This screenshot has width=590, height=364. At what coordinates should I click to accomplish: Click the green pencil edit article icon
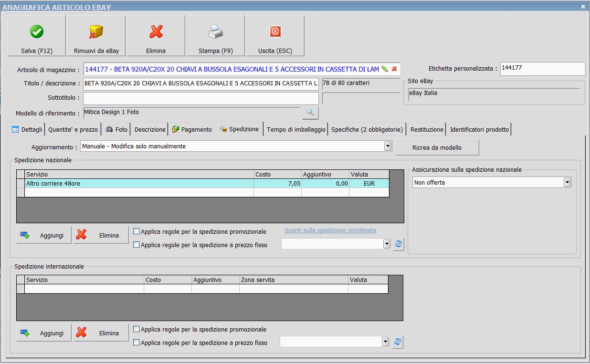coord(385,69)
